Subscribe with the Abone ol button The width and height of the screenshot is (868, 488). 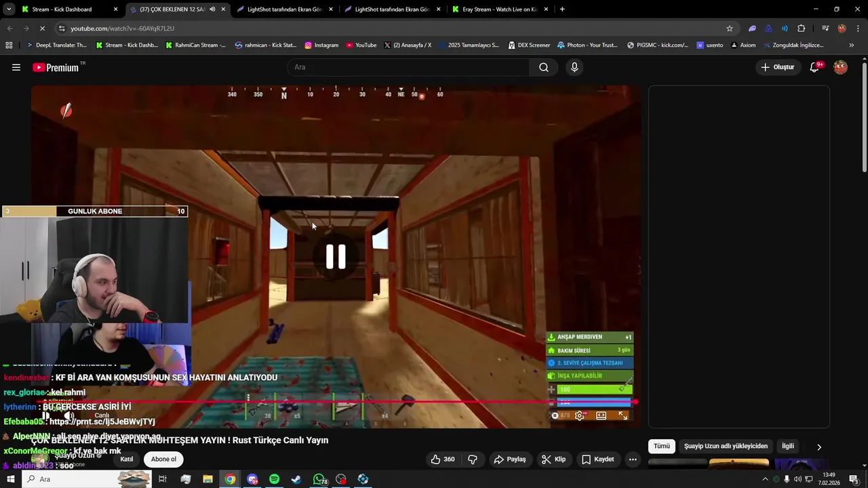(x=163, y=460)
